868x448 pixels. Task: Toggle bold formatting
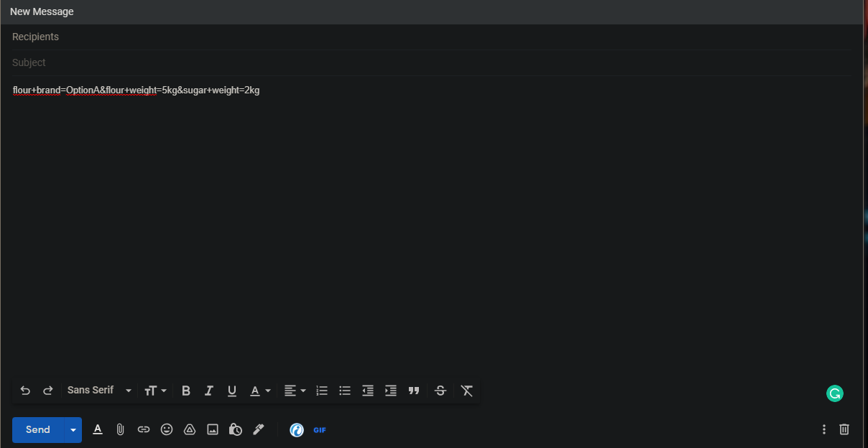pyautogui.click(x=186, y=391)
